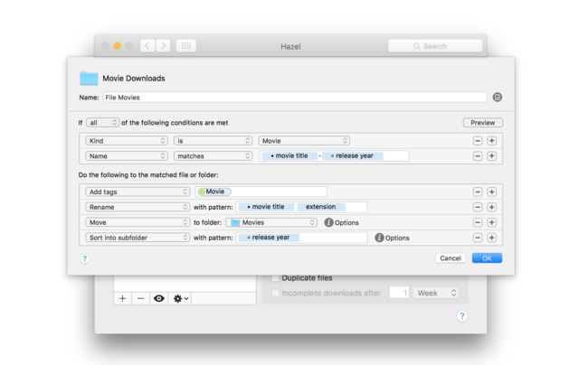
Task: Open Options info for the Move action
Action: point(328,222)
